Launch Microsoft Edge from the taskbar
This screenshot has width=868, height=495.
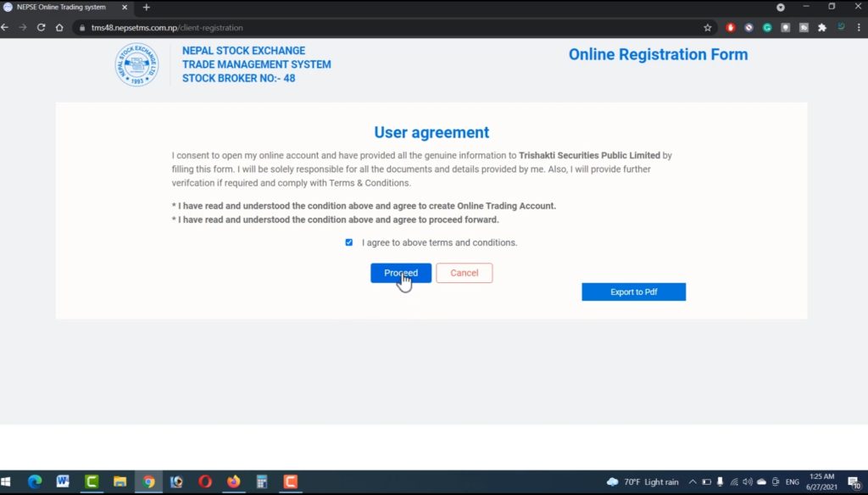[35, 481]
